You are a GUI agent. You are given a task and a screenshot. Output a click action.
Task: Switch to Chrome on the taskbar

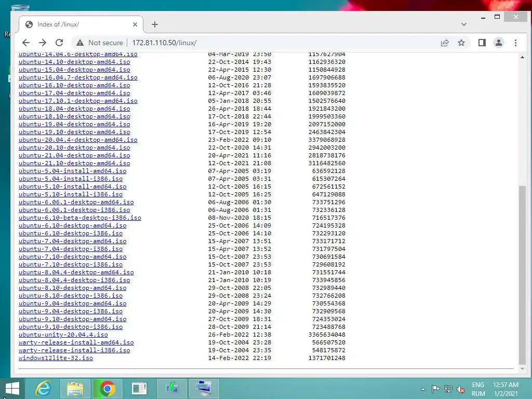(107, 389)
